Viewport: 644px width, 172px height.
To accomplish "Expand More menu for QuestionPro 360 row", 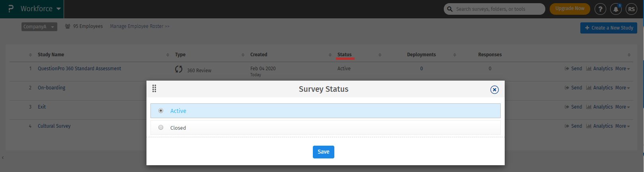I will (x=623, y=69).
